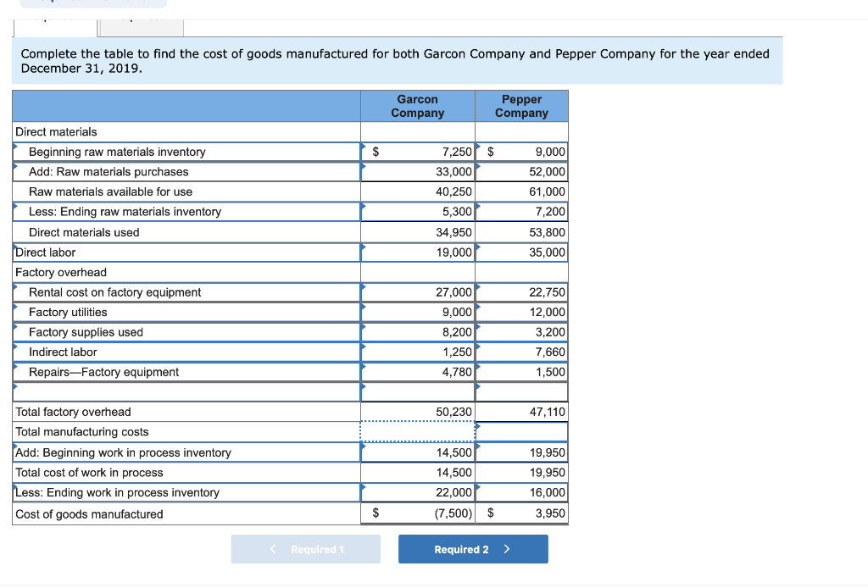Screen dimensions: 868x588
Task: Click the Cost of goods manufactured row label
Action: [85, 513]
